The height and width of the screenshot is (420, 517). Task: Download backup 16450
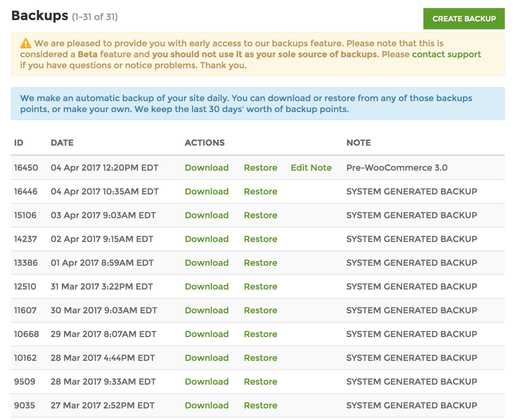click(x=207, y=168)
